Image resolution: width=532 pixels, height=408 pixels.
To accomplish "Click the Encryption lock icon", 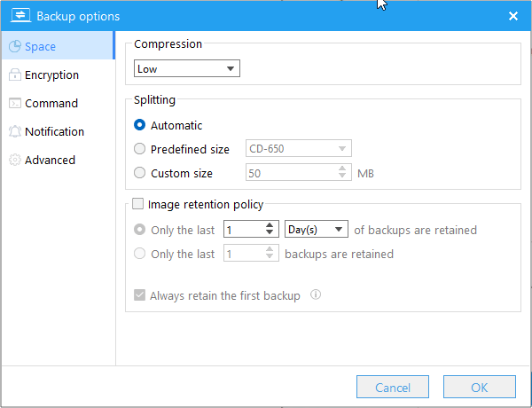I will click(x=14, y=75).
